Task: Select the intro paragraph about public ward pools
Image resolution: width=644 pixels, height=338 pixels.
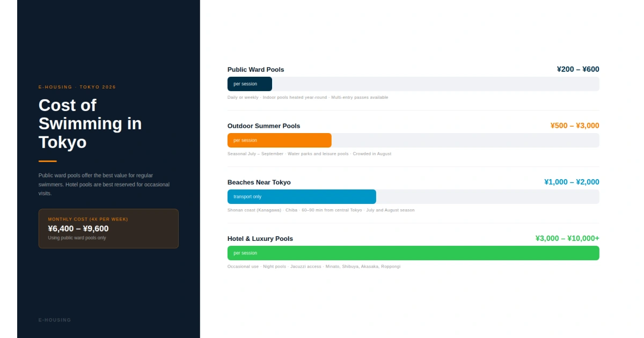Action: pos(104,184)
